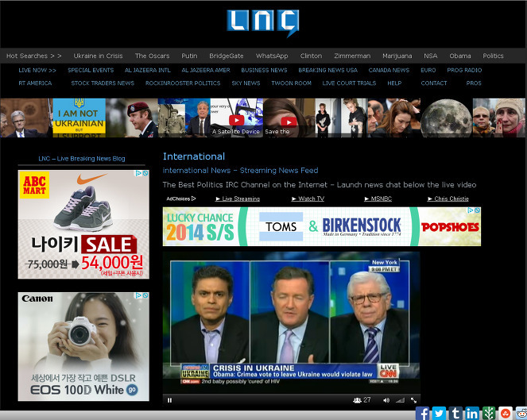Click AdChoices info icon on Popshoes banner
Viewport: 527px width, 420px height.
[471, 210]
